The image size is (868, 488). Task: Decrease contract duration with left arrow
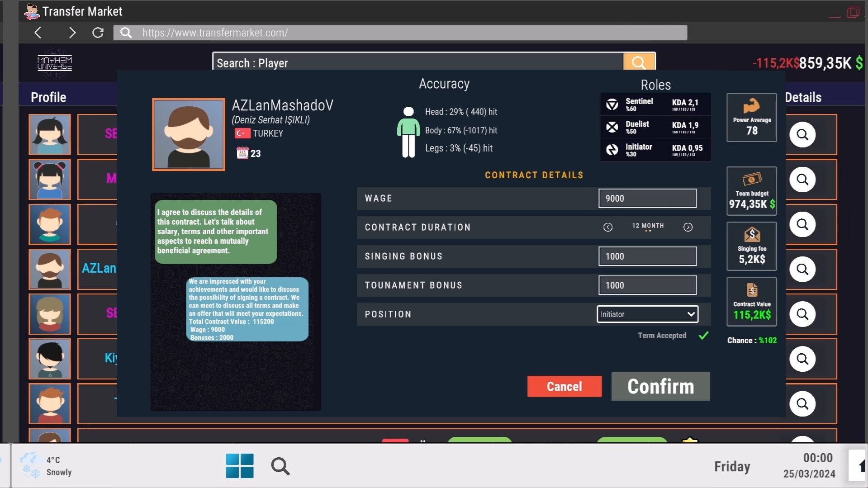tap(607, 227)
